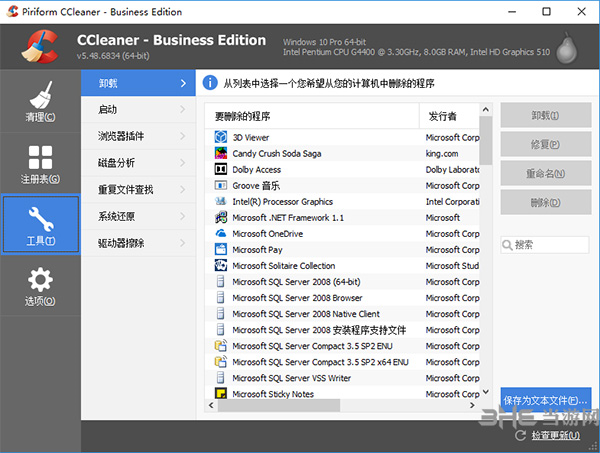Select the 3D Viewer program icon
The image size is (600, 453).
click(x=221, y=137)
